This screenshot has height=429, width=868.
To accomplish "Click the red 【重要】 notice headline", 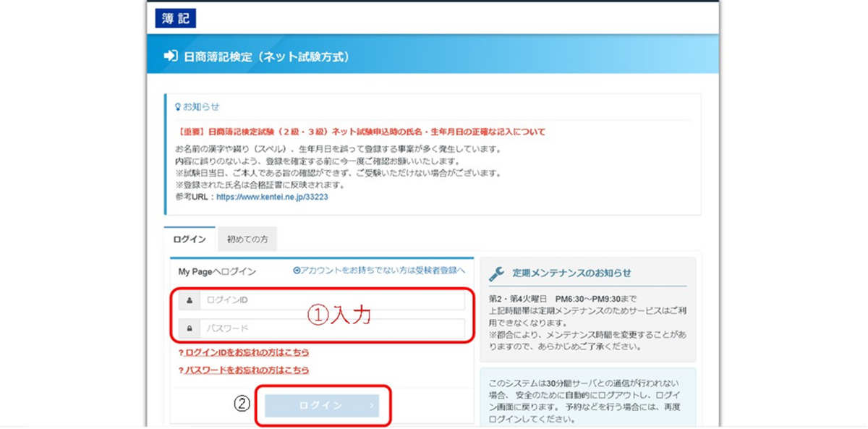I will pos(360,132).
